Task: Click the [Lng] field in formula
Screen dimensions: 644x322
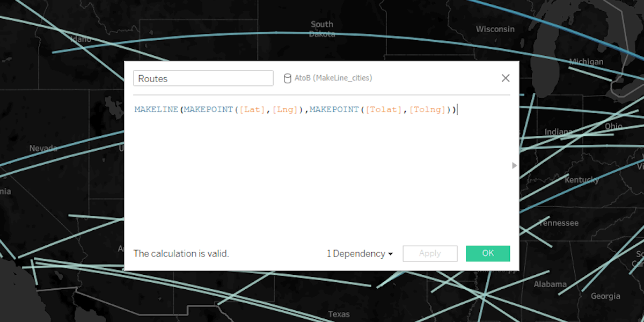Action: [x=286, y=109]
